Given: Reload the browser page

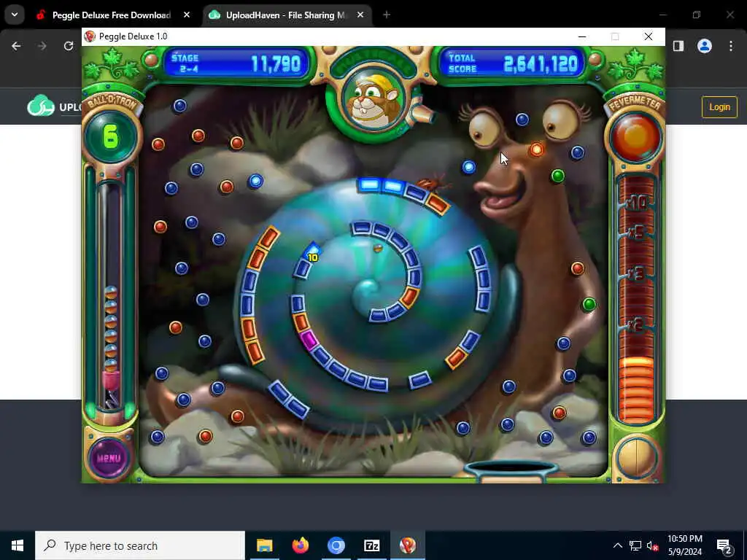Looking at the screenshot, I should click(69, 46).
